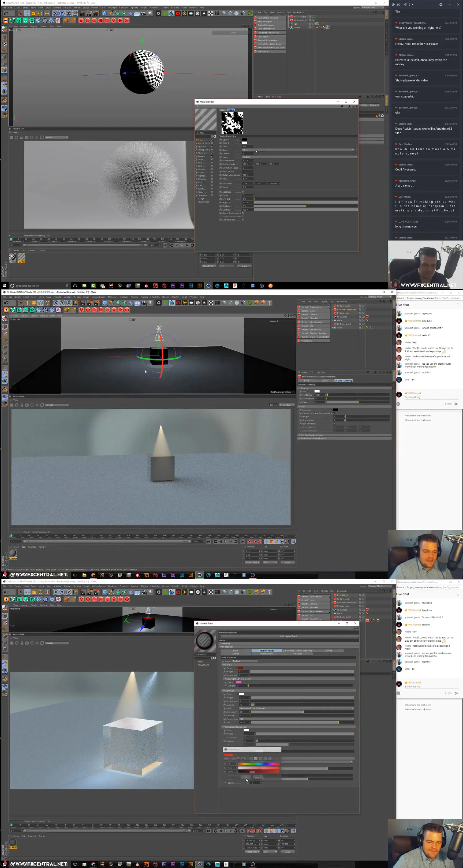Open the Noise type dropdown showing FBM
This screenshot has width=463, height=868.
298,150
